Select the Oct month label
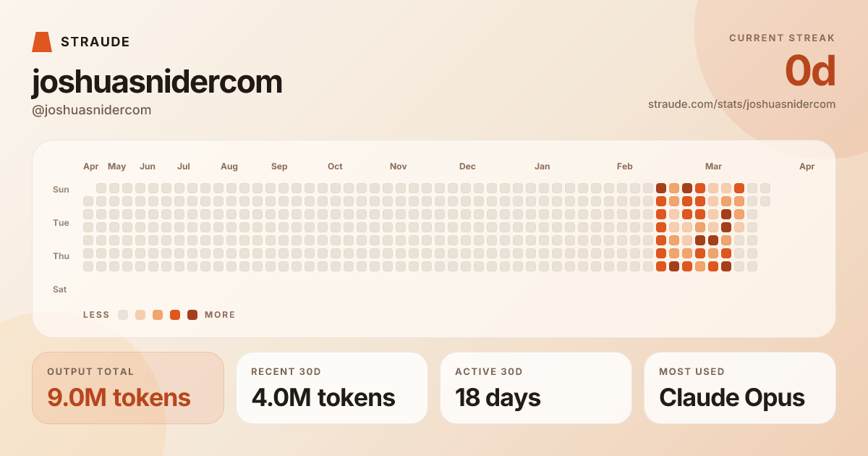 click(335, 166)
